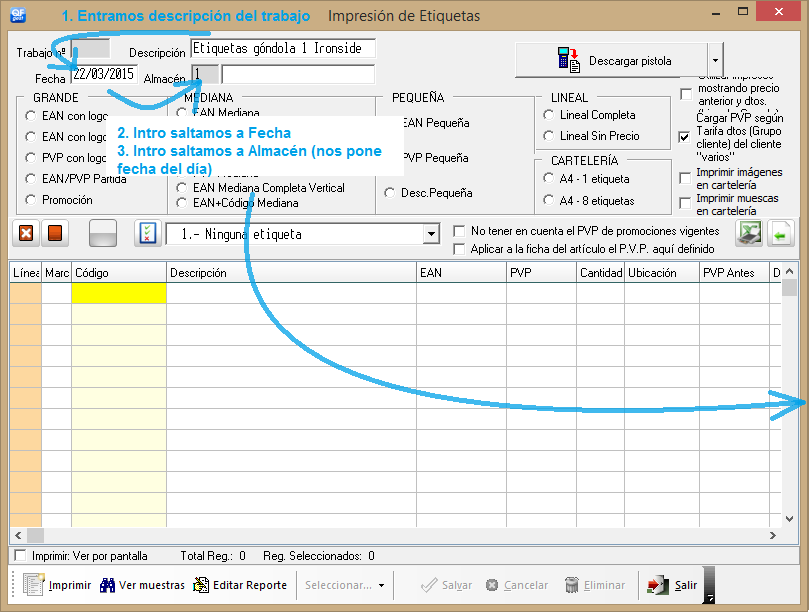Viewport: 809px width, 612px height.
Task: Click the Almacén name text field
Action: click(298, 74)
